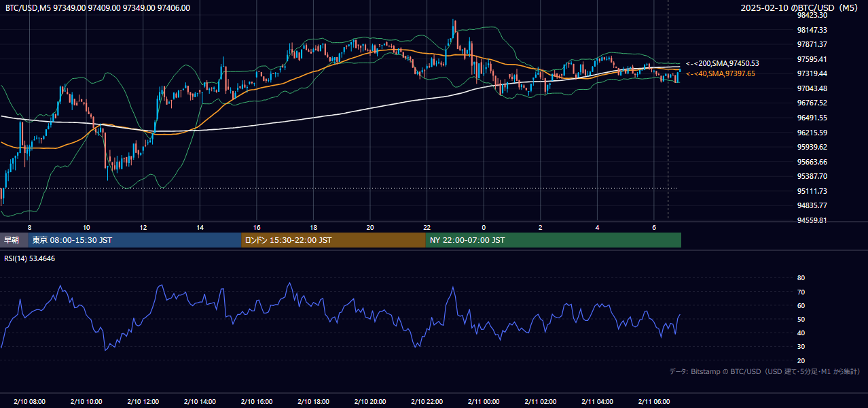Click the bottom date label 2/10 22:00
The height and width of the screenshot is (408, 868).
tap(427, 402)
